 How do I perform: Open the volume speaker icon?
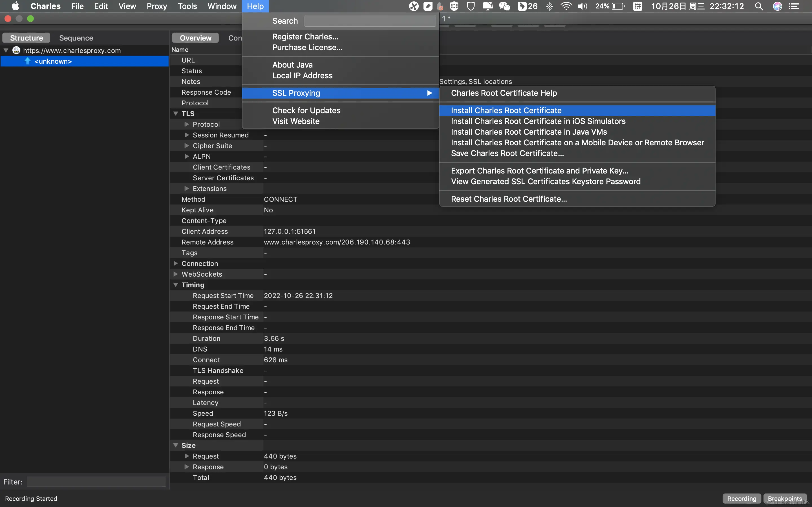(582, 6)
